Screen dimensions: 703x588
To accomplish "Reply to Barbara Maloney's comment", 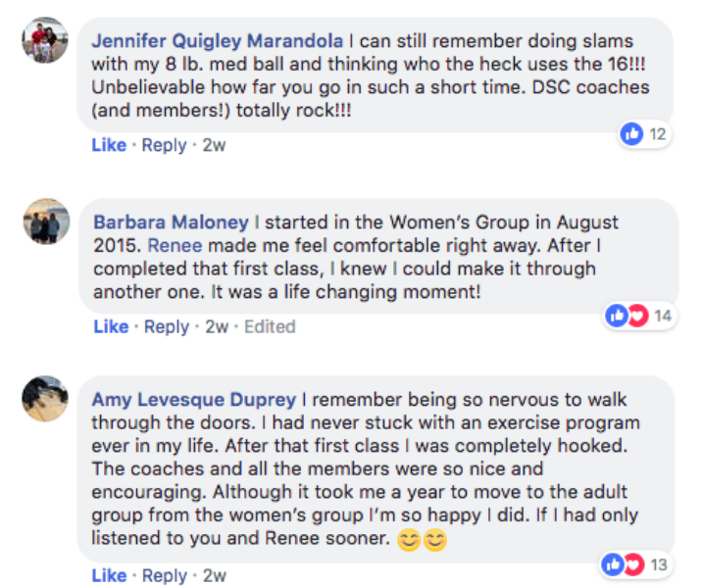I will coord(166,326).
